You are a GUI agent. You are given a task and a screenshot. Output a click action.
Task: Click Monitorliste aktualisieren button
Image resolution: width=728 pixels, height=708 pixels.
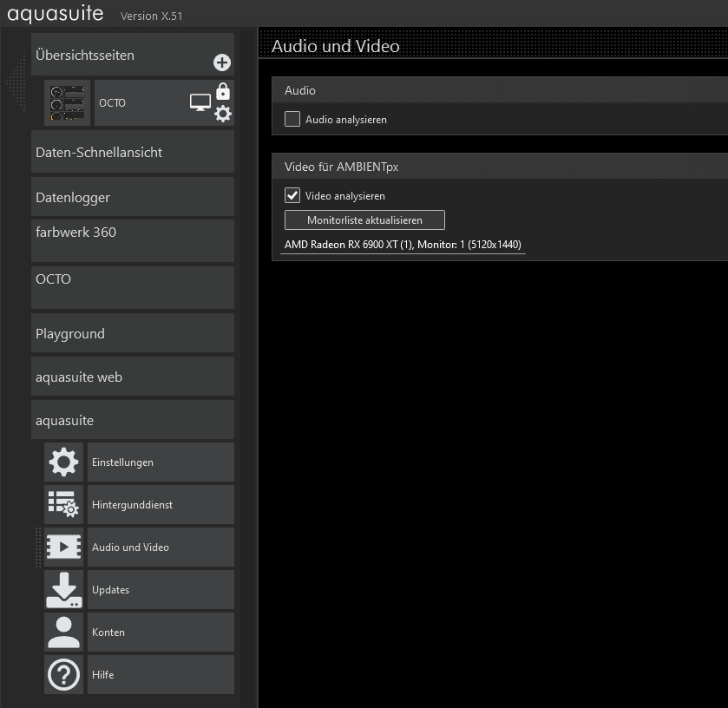(x=364, y=220)
